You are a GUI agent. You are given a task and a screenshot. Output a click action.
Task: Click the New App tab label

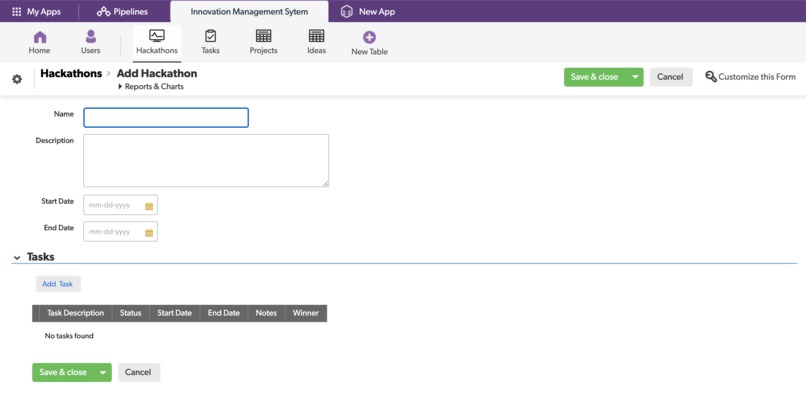pos(377,11)
